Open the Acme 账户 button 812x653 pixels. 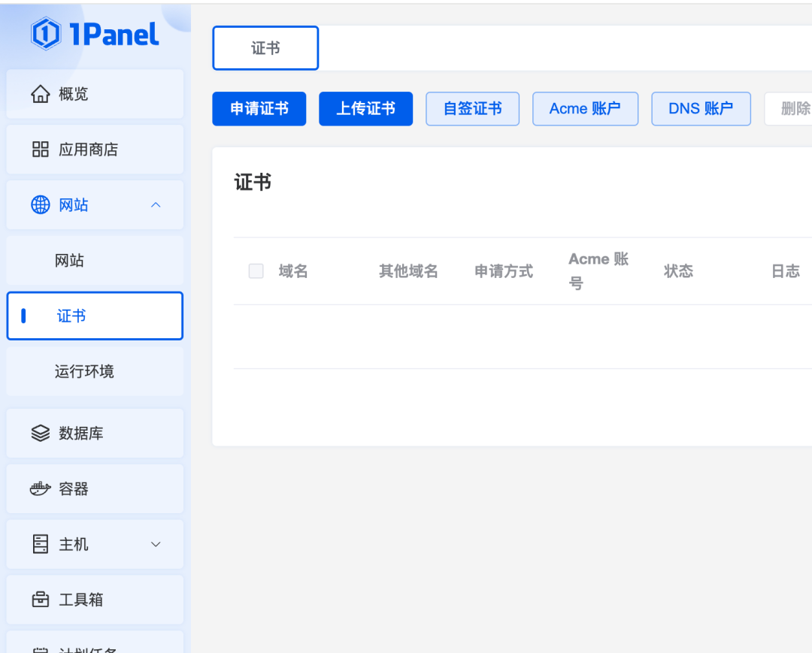(585, 109)
